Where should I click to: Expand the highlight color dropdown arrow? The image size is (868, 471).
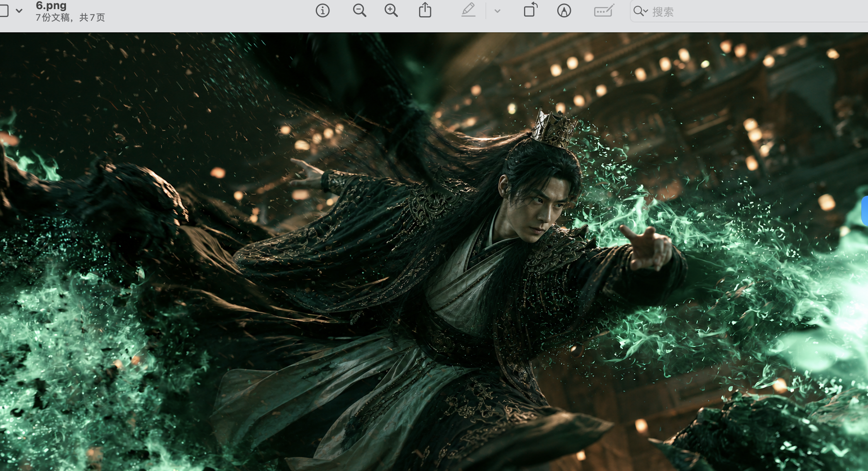click(x=497, y=11)
